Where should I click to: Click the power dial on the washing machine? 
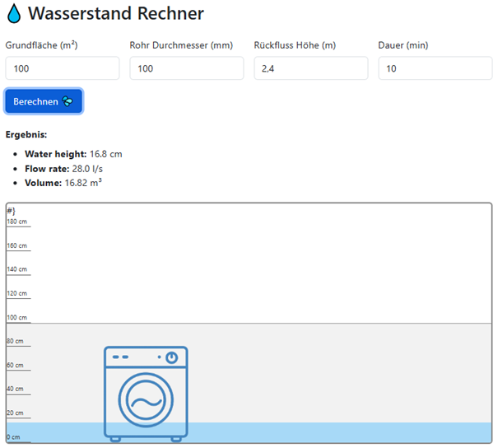tap(171, 357)
